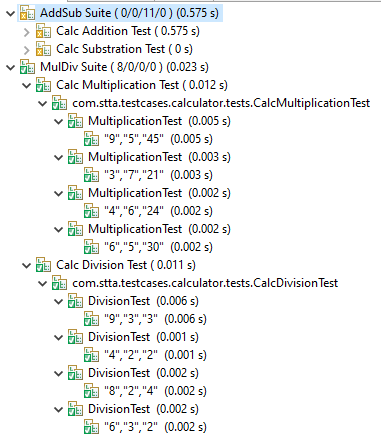Viewport: 381px width, 440px height.
Task: Collapse the MultiplicationTest holding "4","6","24"
Action: (59, 194)
